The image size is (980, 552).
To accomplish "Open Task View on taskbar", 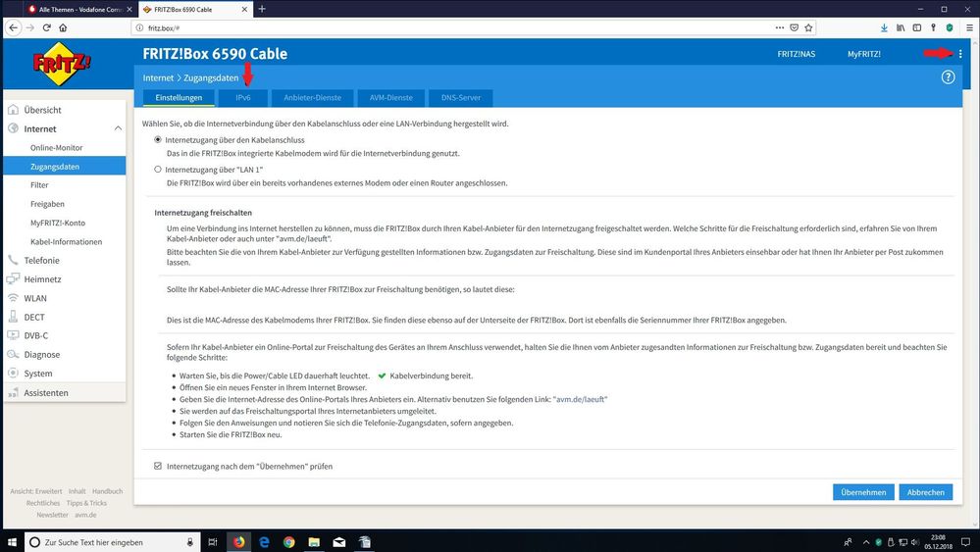I will pyautogui.click(x=213, y=542).
